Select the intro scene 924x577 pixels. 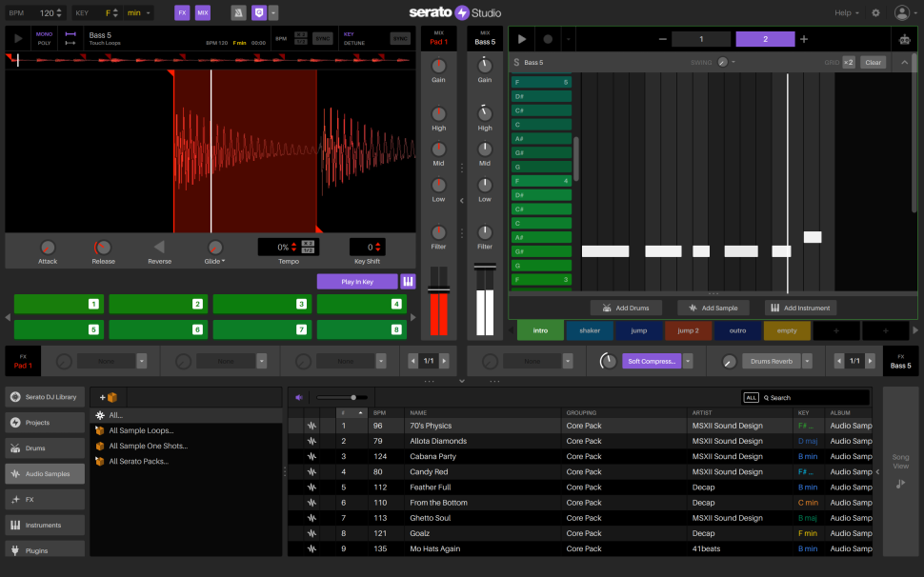[x=540, y=330]
